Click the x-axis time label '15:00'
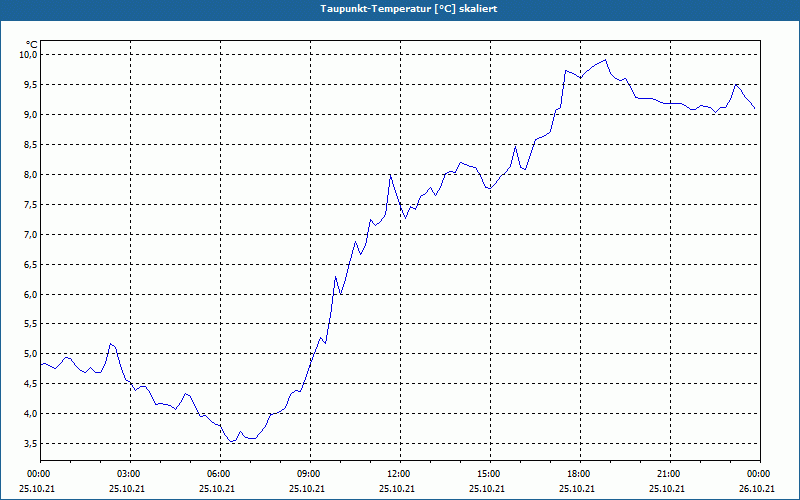The width and height of the screenshot is (800, 500). coord(489,474)
